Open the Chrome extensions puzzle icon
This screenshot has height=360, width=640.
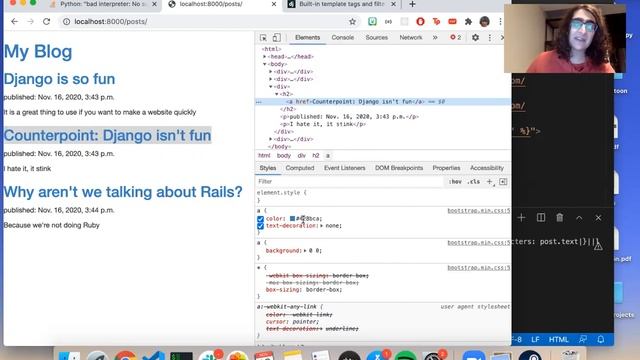[x=468, y=22]
